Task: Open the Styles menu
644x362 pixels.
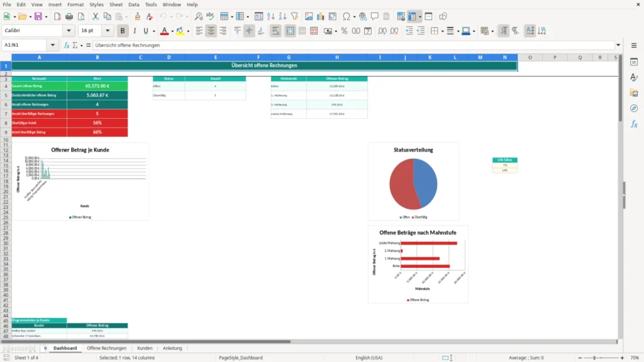Action: click(x=96, y=4)
